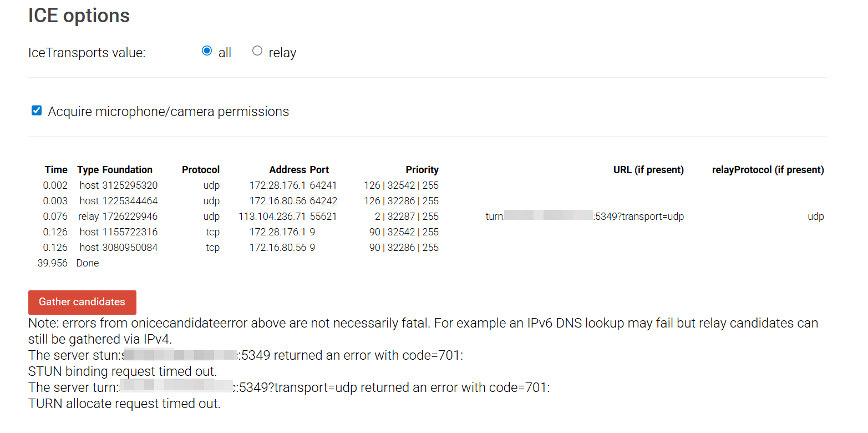Click the ICE options heading
Image resolution: width=868 pixels, height=433 pixels.
79,16
